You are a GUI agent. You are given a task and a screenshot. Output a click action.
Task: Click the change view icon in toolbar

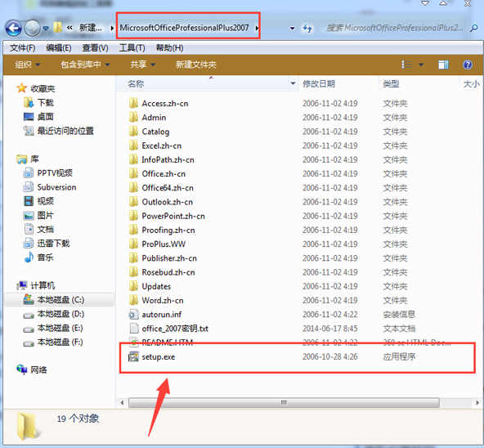click(x=406, y=65)
